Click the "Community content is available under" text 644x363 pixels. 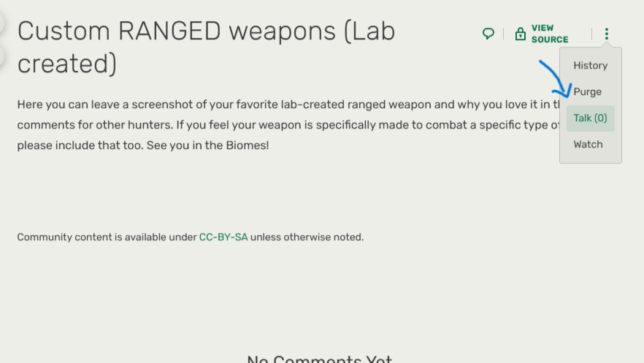click(x=107, y=237)
